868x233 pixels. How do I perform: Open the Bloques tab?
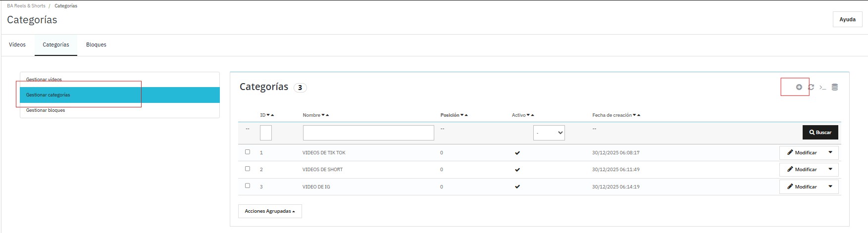[x=96, y=45]
